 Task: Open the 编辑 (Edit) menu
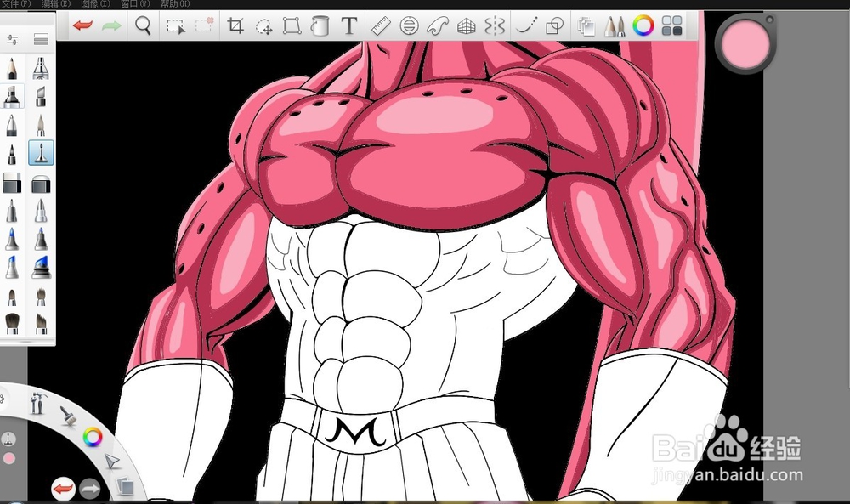click(x=56, y=3)
